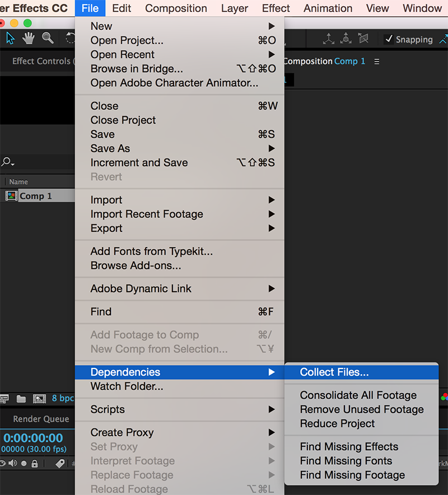Choose Remove Unused Footage
The height and width of the screenshot is (495, 448).
pyautogui.click(x=362, y=409)
